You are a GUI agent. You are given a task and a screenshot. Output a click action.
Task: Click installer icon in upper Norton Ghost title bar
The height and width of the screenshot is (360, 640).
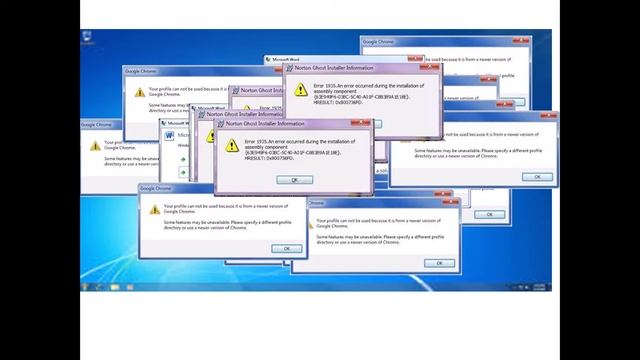pyautogui.click(x=289, y=68)
